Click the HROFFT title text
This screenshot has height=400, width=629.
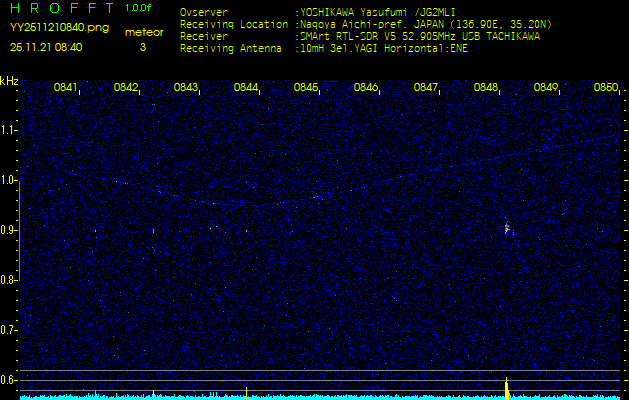62,8
